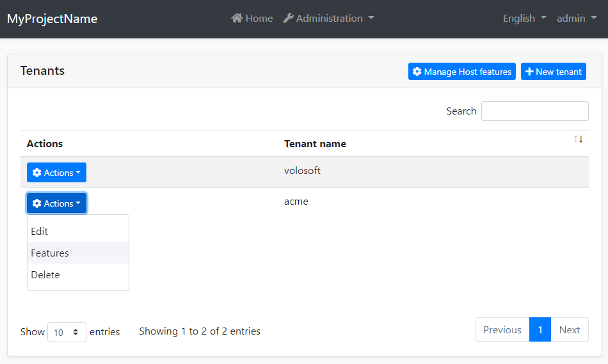This screenshot has height=364, width=608.
Task: Click the house icon beside Home
Action: (x=237, y=19)
